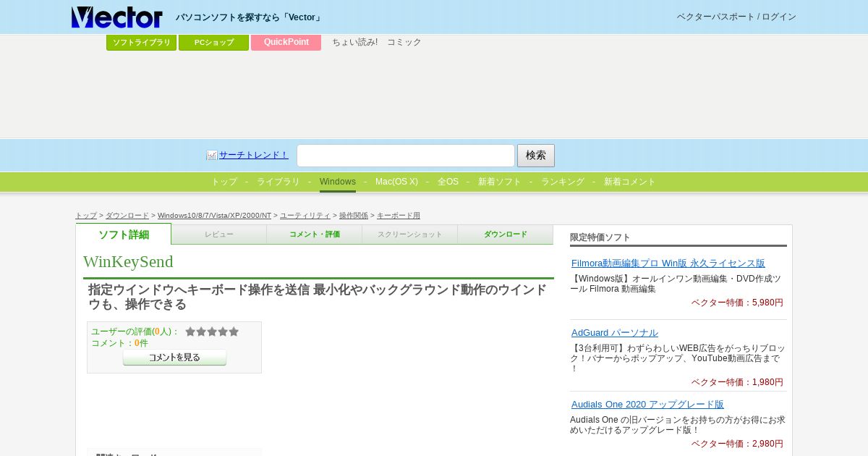Image resolution: width=868 pixels, height=456 pixels.
Task: Click 限定特価ソフト heading
Action: pyautogui.click(x=600, y=237)
